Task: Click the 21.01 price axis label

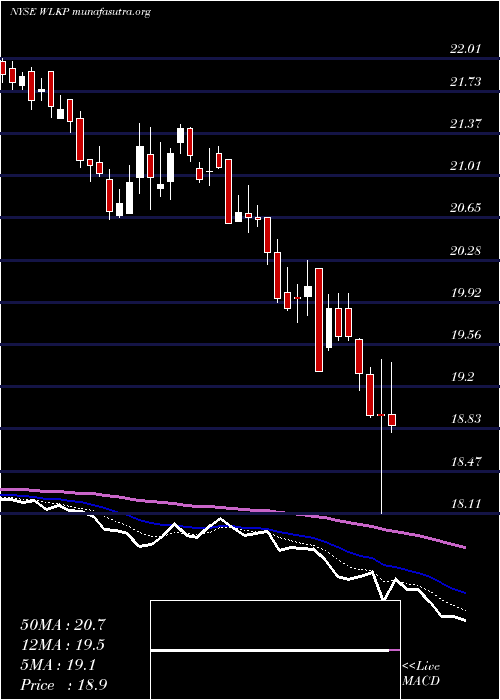Action: click(466, 166)
